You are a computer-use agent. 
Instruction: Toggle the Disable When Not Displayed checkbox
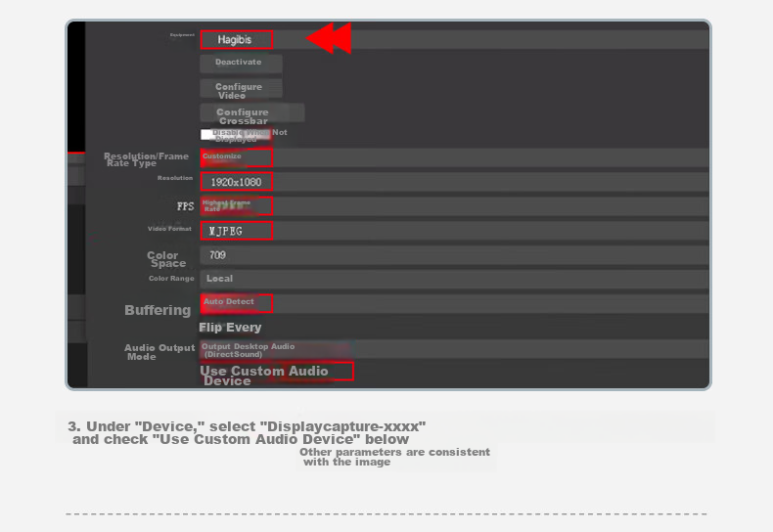(x=244, y=135)
